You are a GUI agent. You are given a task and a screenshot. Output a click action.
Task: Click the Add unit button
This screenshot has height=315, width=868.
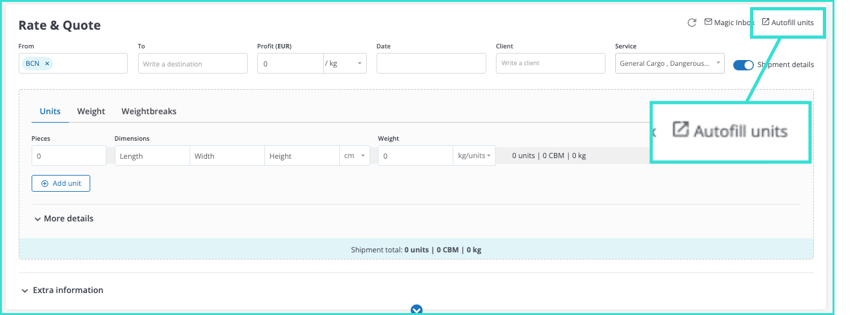click(61, 183)
